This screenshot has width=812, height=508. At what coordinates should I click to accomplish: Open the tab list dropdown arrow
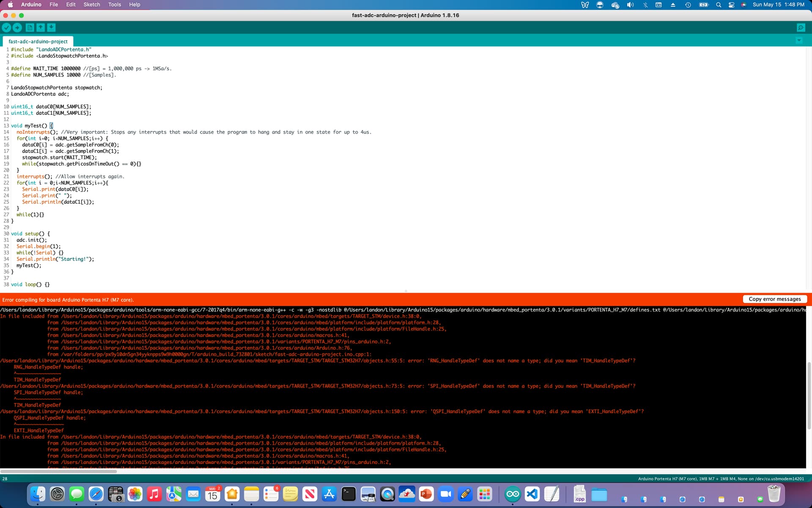click(799, 41)
